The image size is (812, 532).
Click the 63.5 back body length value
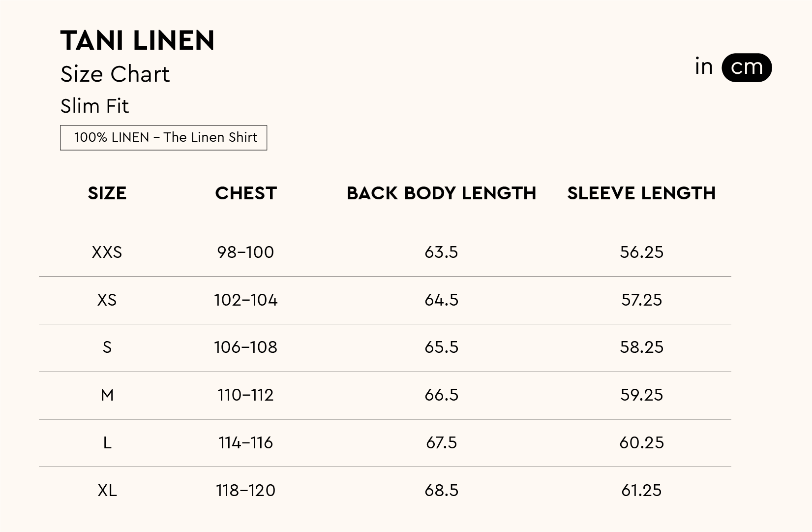coord(441,252)
